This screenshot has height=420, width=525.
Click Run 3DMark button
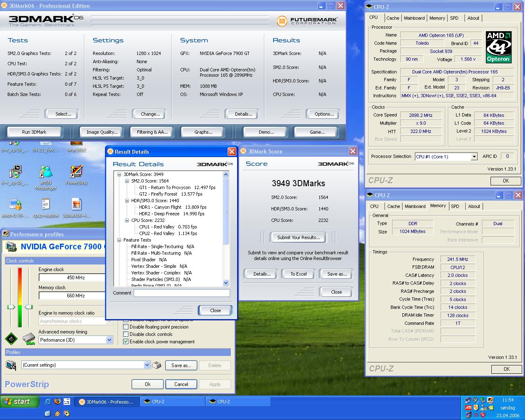[x=34, y=132]
